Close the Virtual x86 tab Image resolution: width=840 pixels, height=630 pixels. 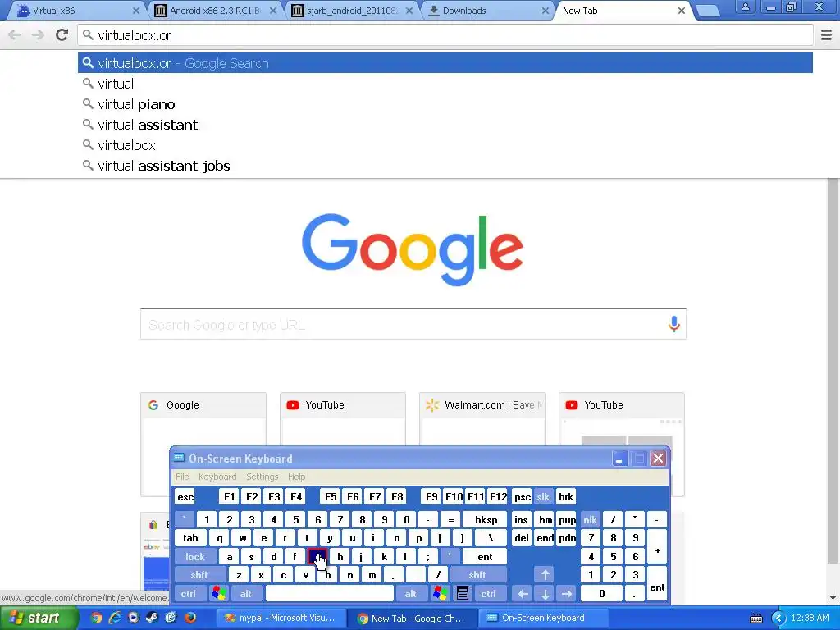pyautogui.click(x=135, y=11)
